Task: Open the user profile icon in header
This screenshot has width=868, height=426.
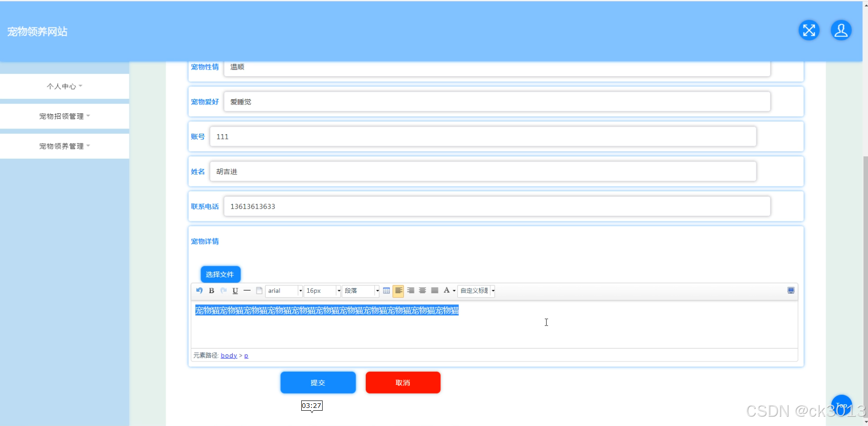Action: click(841, 31)
